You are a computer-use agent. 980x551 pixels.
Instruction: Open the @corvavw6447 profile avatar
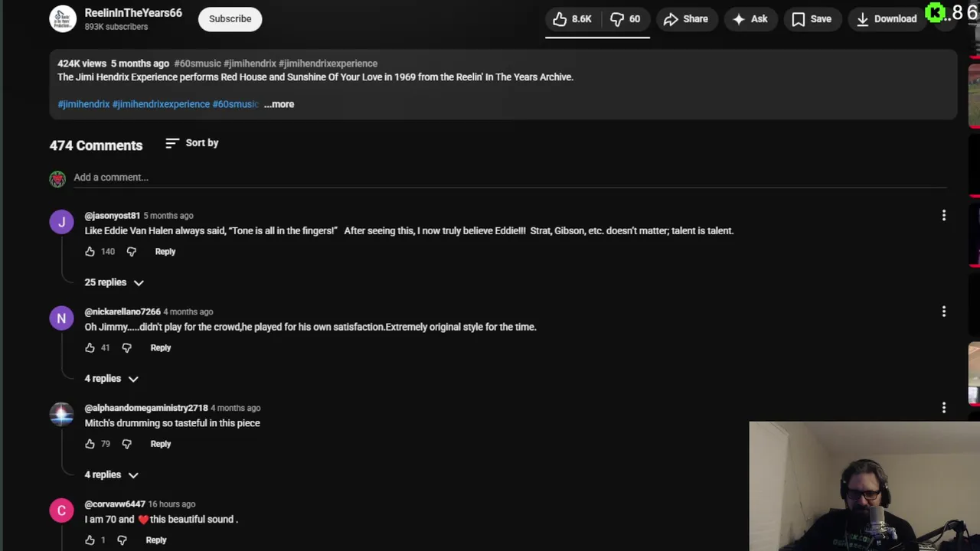click(61, 511)
